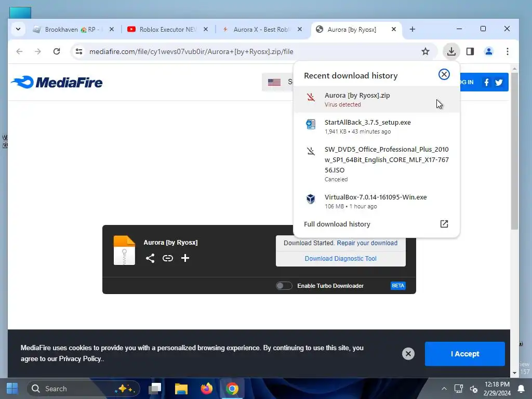Click the muted volume tray icon
The width and height of the screenshot is (532, 399).
point(474,389)
